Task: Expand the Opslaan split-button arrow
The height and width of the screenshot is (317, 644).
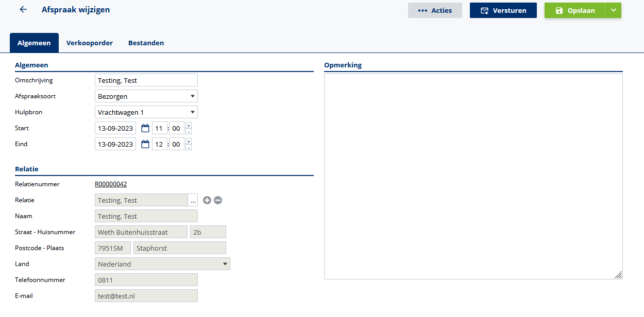Action: [613, 10]
